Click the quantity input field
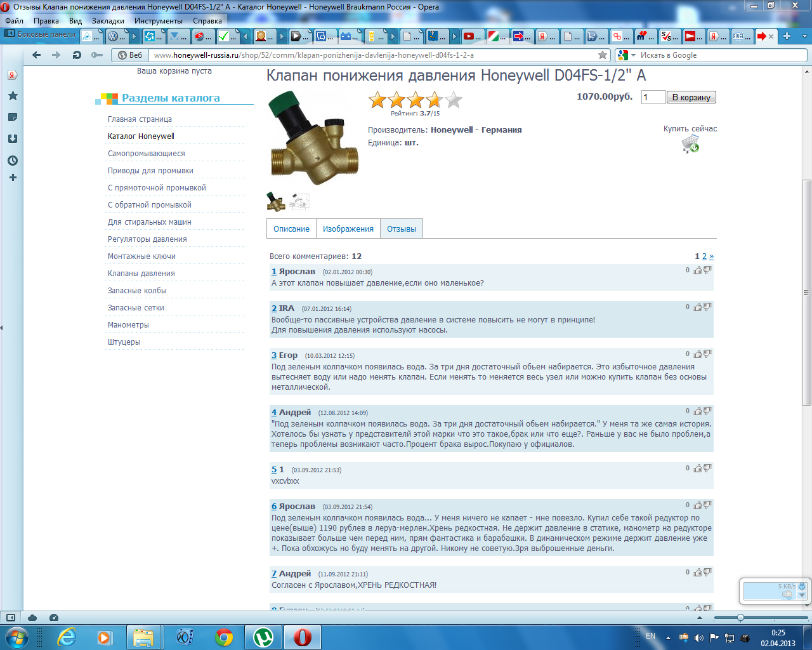Viewport: 812px width, 650px height. point(653,97)
